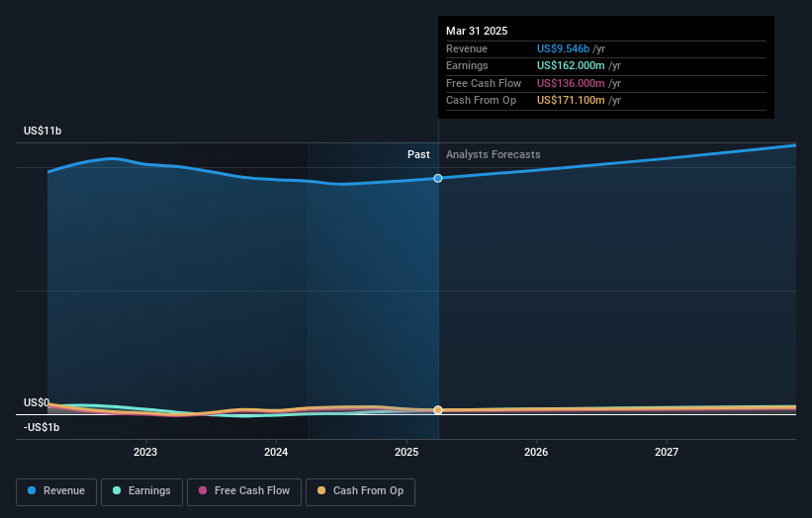The width and height of the screenshot is (812, 518).
Task: Click the 2027 x-axis label
Action: pos(667,452)
